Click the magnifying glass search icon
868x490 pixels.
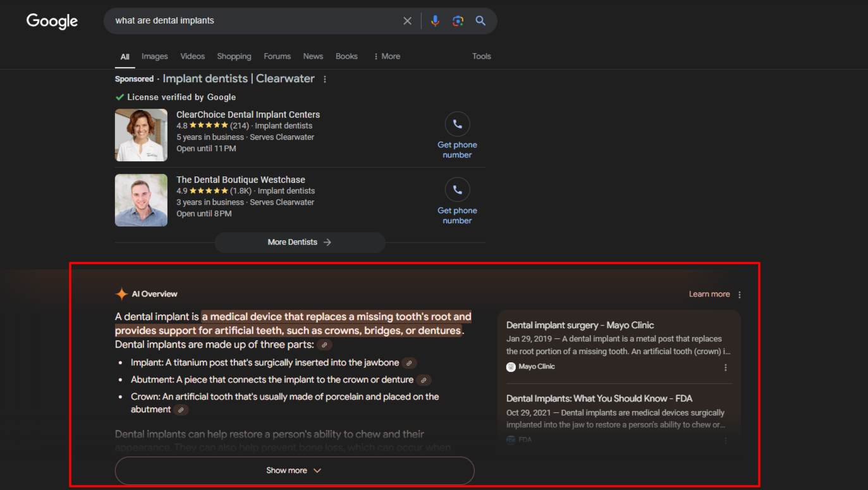[480, 21]
